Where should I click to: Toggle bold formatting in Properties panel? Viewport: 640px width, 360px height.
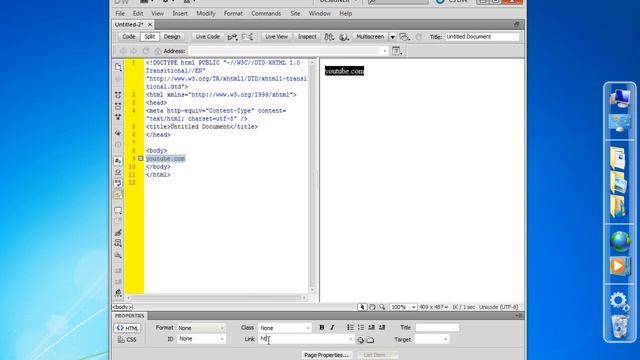(322, 327)
